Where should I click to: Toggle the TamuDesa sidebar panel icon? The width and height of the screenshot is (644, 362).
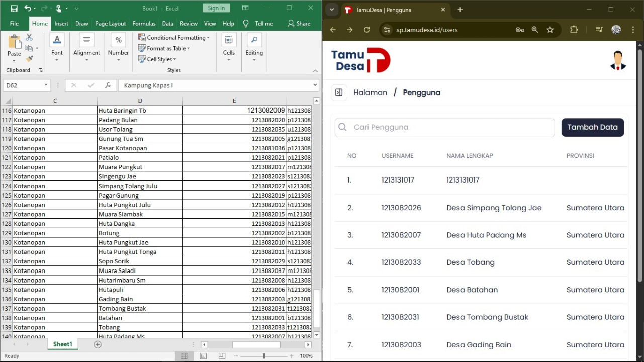[x=339, y=93]
